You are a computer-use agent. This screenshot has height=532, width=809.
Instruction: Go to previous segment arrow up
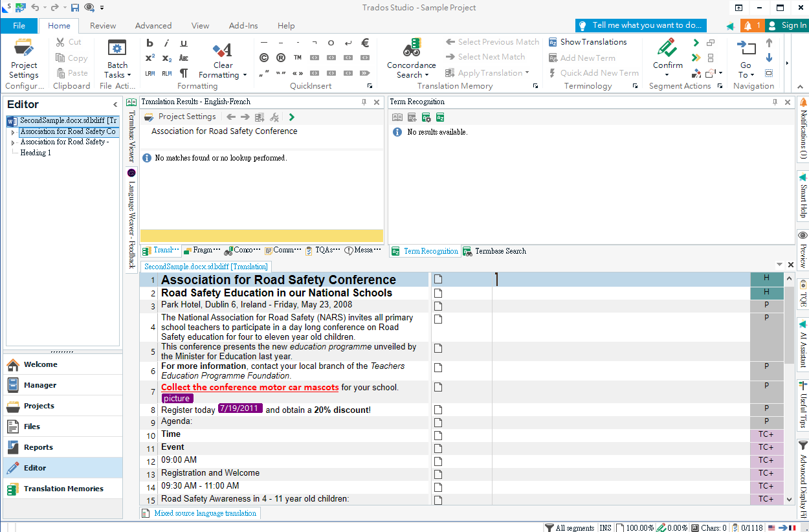769,43
